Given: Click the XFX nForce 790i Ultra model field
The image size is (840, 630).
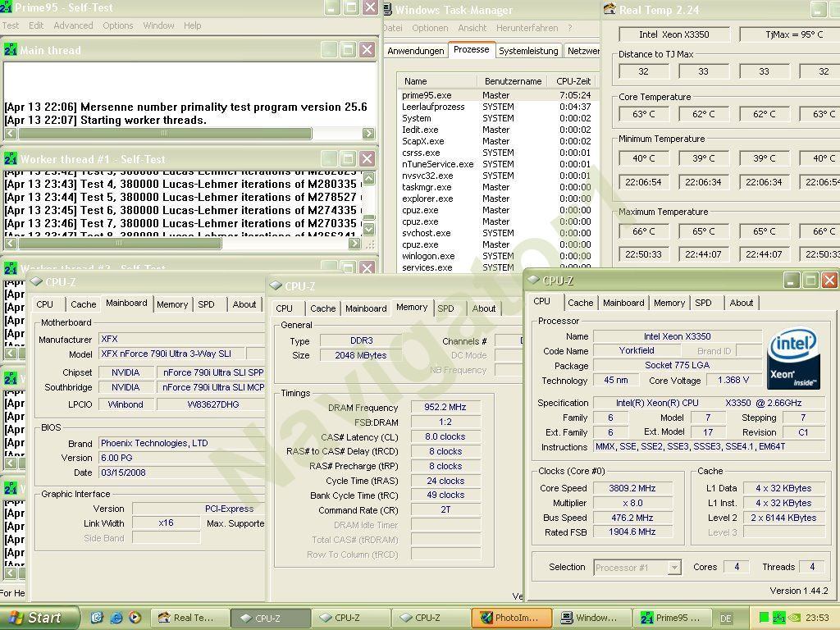Looking at the screenshot, I should pyautogui.click(x=172, y=354).
